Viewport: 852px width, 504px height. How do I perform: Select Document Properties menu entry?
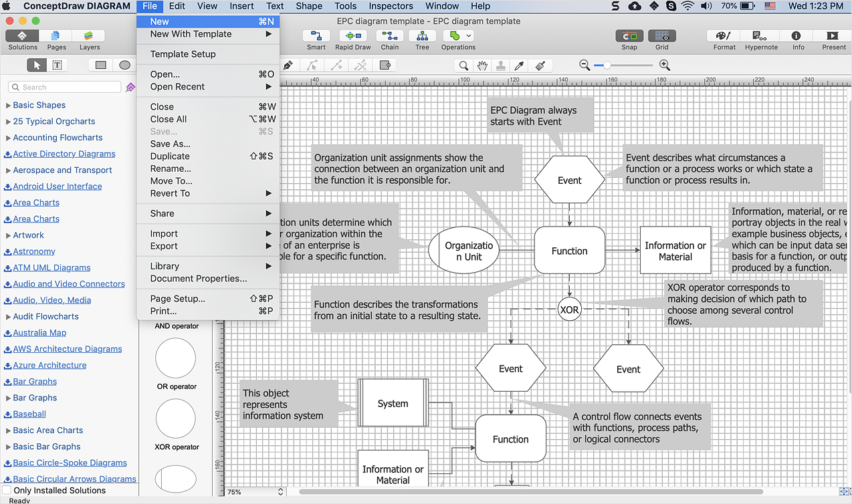pos(199,278)
